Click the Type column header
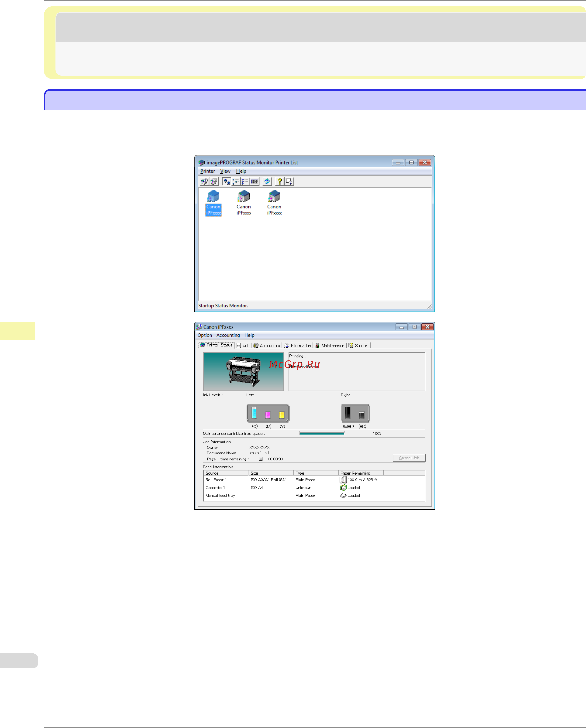 coord(316,473)
